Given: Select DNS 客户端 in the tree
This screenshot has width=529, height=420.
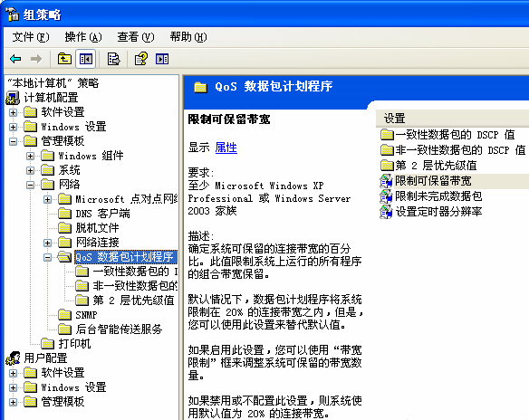Looking at the screenshot, I should point(102,214).
